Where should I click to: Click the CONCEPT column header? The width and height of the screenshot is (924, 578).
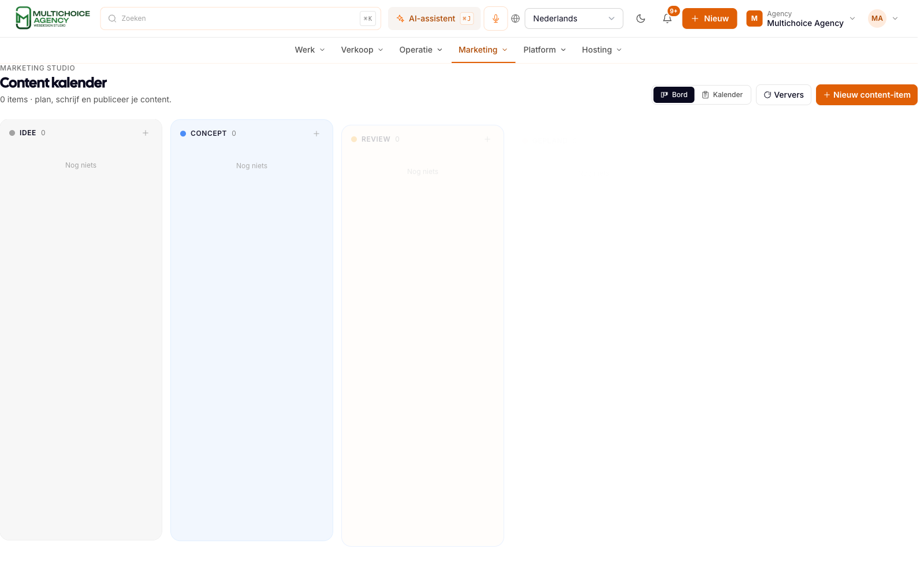coord(208,134)
